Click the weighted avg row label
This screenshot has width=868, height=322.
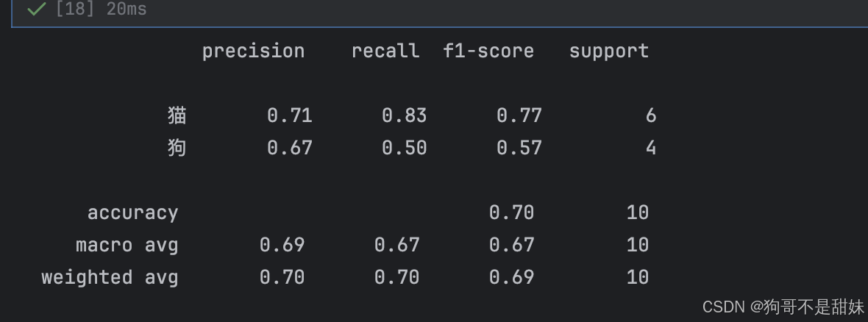[110, 277]
